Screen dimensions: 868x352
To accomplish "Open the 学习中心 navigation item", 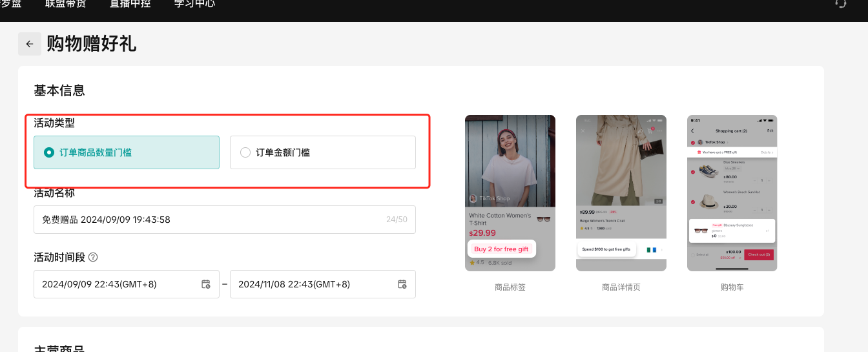I will [x=194, y=4].
